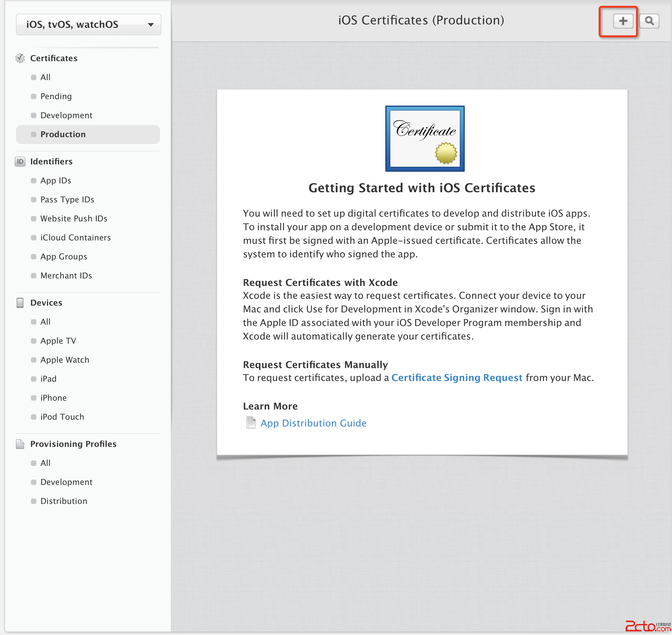Image resolution: width=672 pixels, height=635 pixels.
Task: Show Apple Watch devices
Action: click(x=65, y=360)
